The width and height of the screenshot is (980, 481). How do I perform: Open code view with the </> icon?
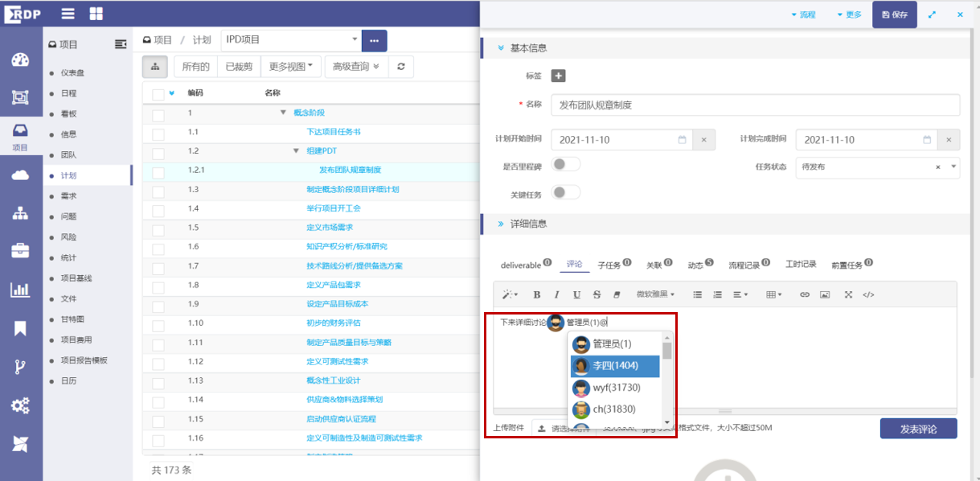point(868,295)
